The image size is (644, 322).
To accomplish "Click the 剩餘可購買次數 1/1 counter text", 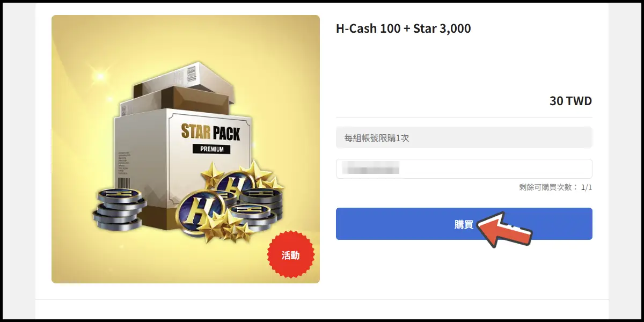I will 555,187.
